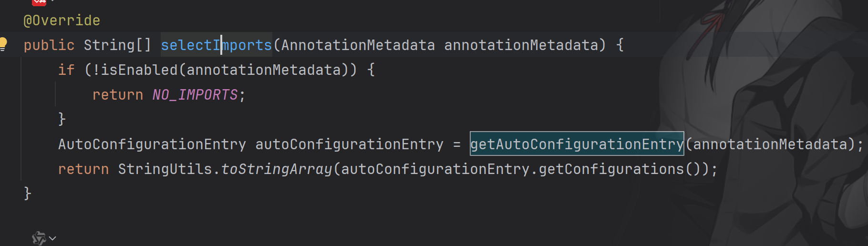The height and width of the screenshot is (246, 868).
Task: Click the toStringArray static method call
Action: point(277,169)
